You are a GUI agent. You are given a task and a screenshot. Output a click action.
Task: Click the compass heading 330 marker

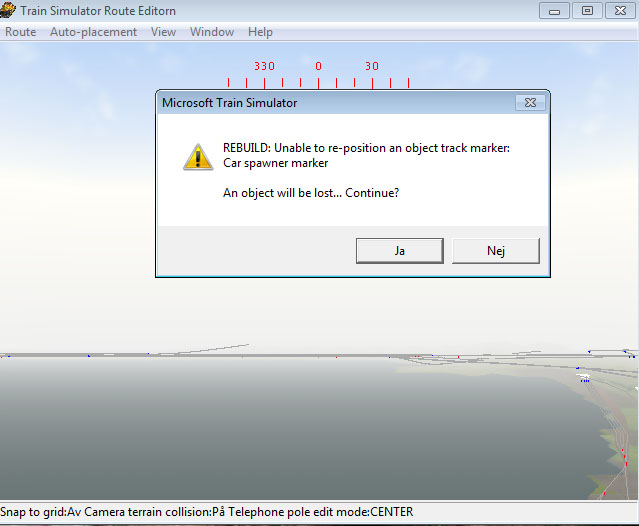pos(264,66)
